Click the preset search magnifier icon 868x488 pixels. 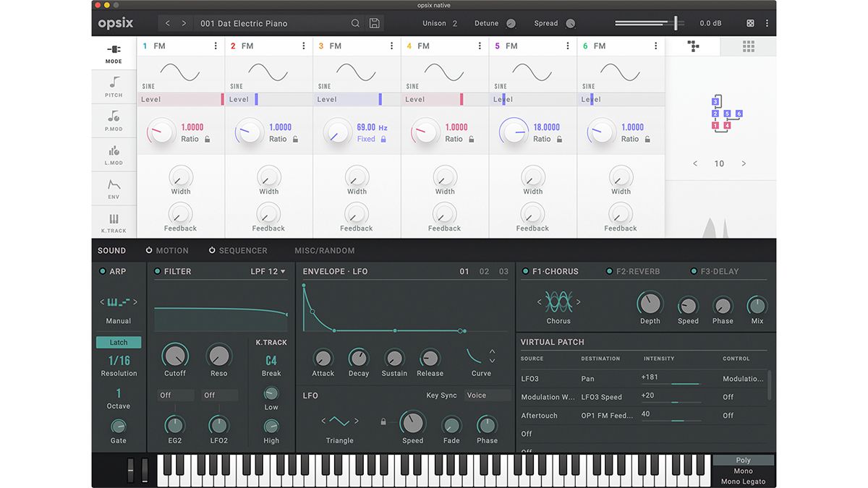click(355, 23)
